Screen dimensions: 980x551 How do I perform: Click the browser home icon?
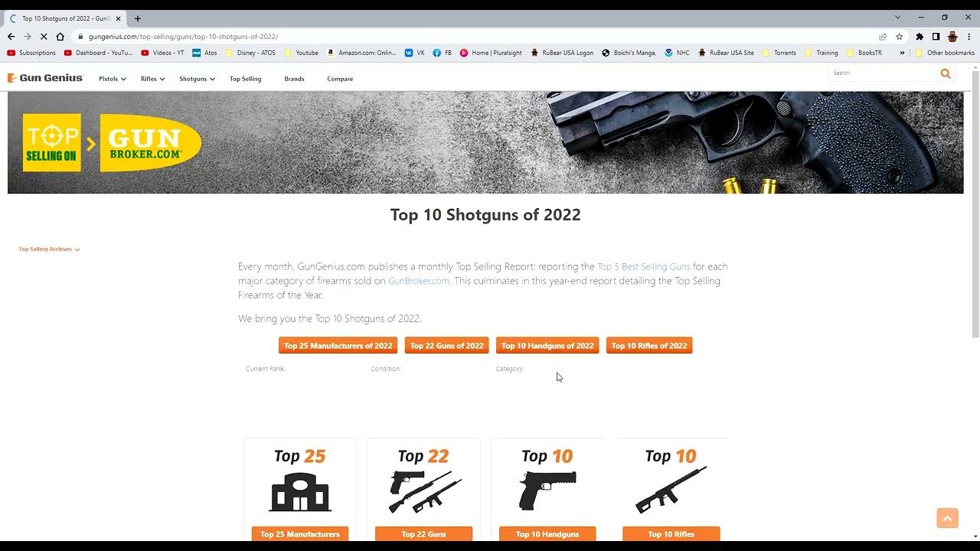pos(60,36)
